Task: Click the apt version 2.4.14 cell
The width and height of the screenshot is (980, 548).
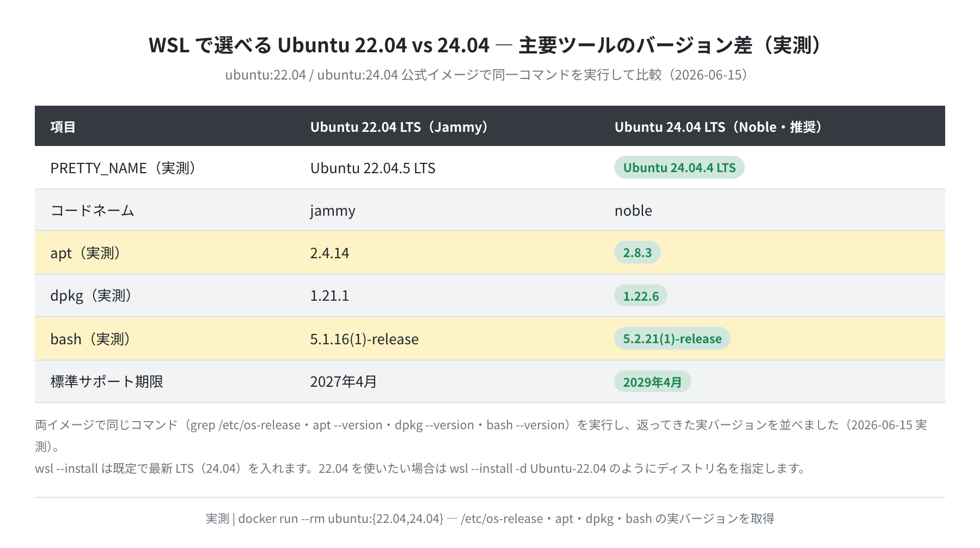Action: [329, 253]
